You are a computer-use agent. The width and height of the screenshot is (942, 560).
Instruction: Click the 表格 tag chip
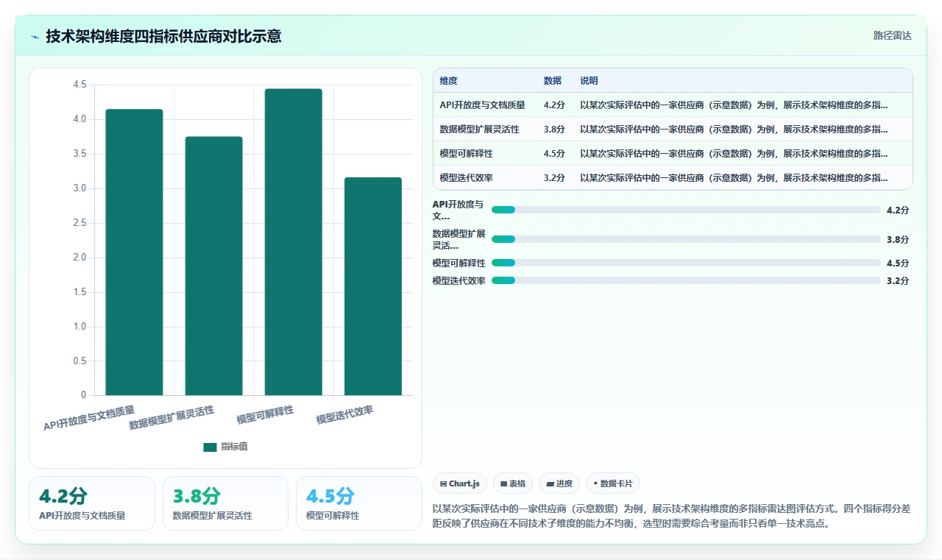pos(513,483)
